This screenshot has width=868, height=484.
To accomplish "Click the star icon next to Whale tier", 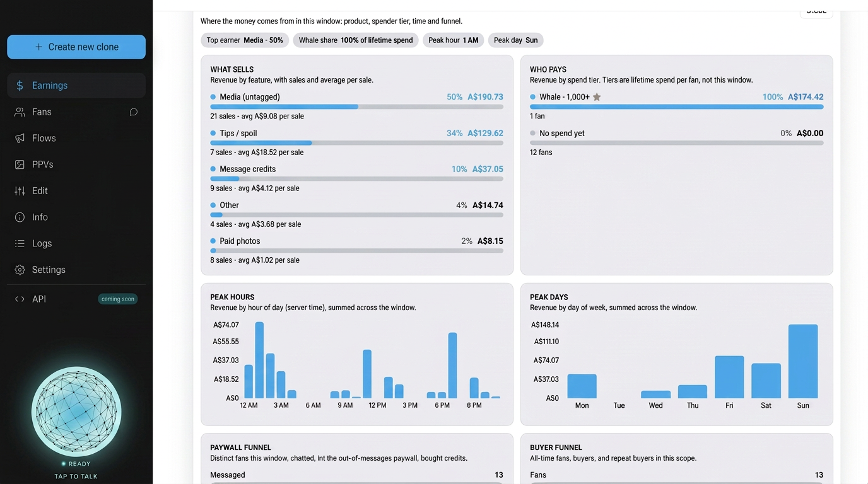I will (597, 97).
